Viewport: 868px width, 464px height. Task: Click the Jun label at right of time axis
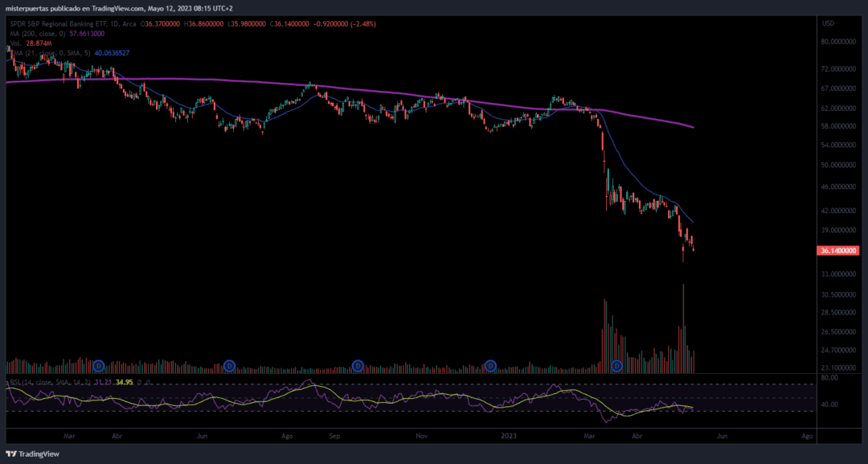[722, 435]
